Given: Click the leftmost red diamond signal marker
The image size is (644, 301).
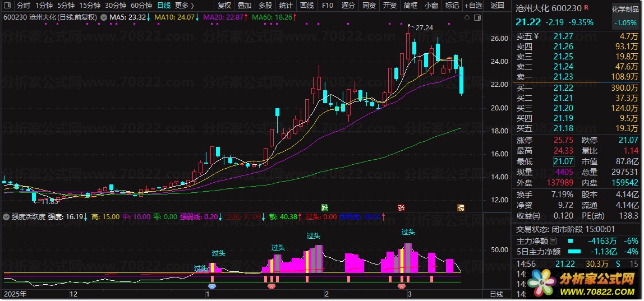Looking at the screenshot, I should click(x=271, y=285).
